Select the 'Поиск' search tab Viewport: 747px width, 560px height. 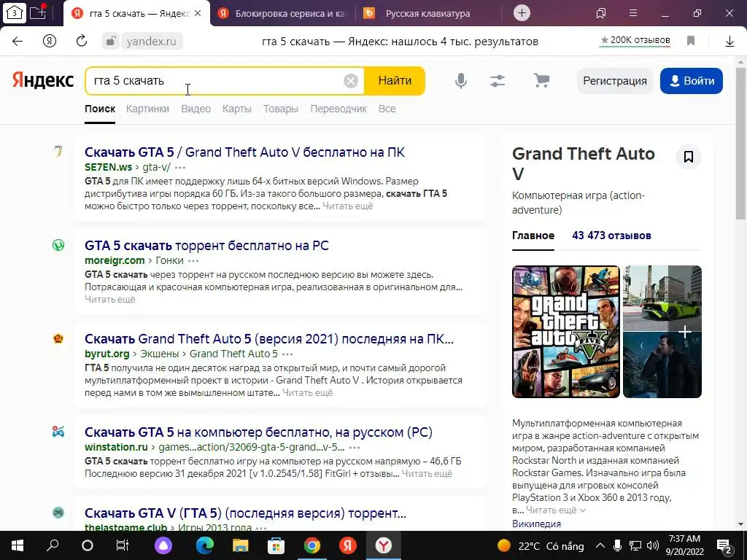click(100, 109)
